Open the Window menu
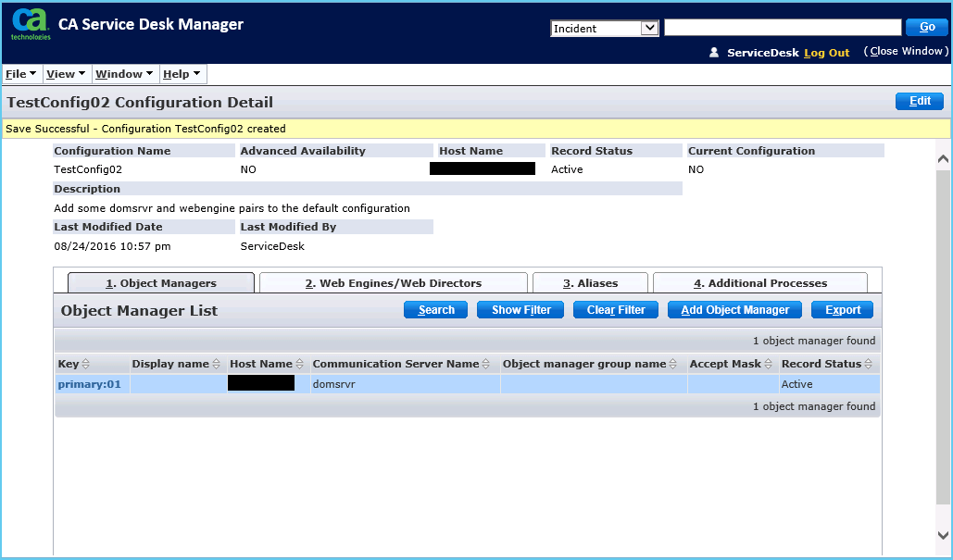 (x=124, y=74)
